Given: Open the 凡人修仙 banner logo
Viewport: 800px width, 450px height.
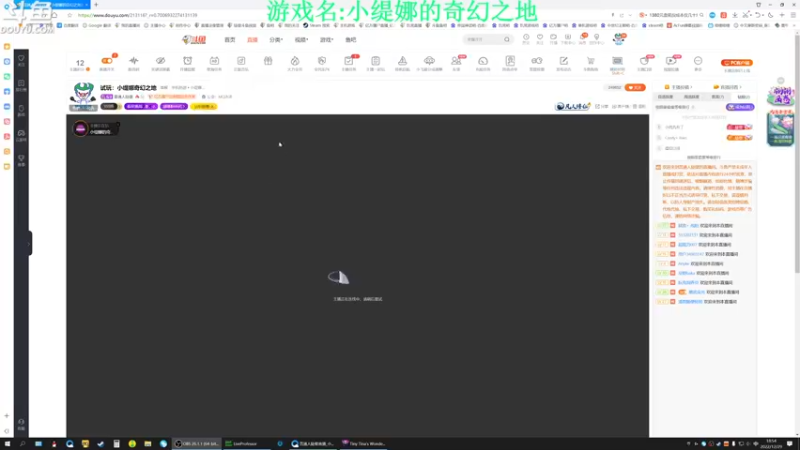Looking at the screenshot, I should (572, 106).
